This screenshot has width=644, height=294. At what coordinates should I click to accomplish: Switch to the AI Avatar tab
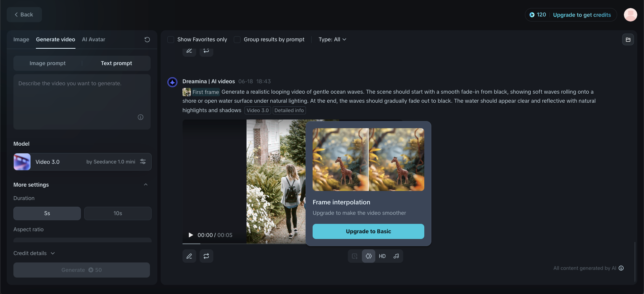(94, 40)
